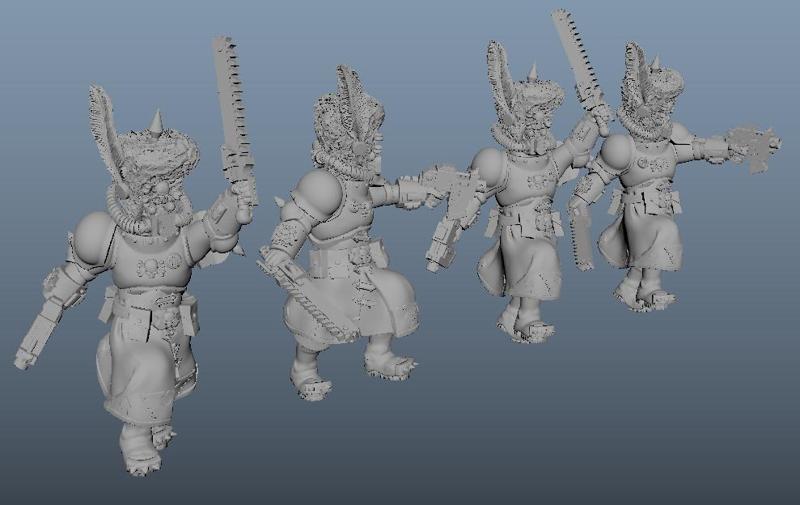This screenshot has height=505, width=800.
Task: Pick the bolt pistol in largest warrior's lowered hand
Action: 37,335
